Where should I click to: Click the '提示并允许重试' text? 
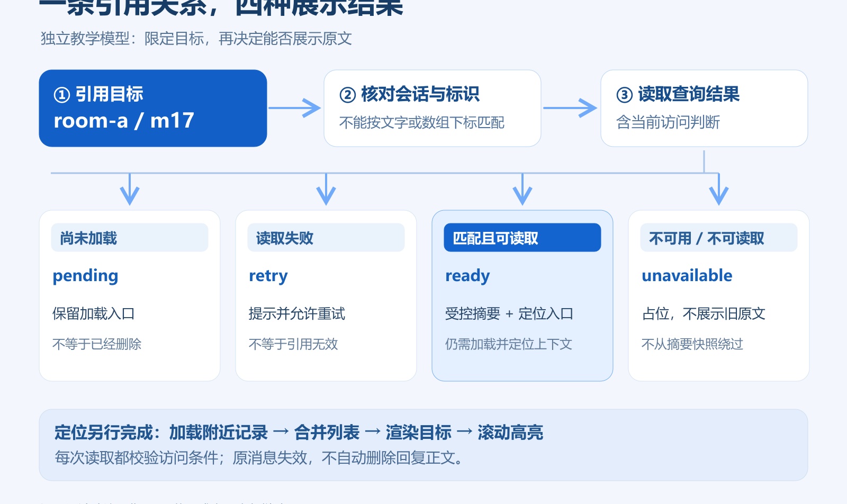point(297,314)
